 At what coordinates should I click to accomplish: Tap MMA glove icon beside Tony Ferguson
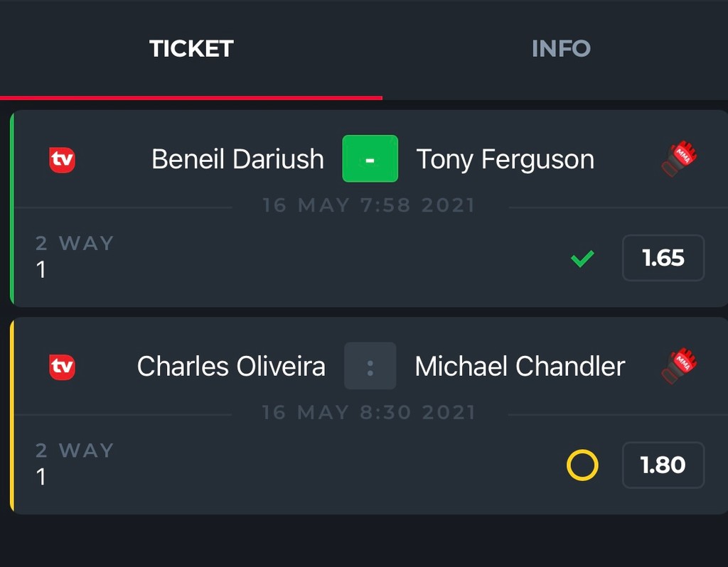(679, 159)
